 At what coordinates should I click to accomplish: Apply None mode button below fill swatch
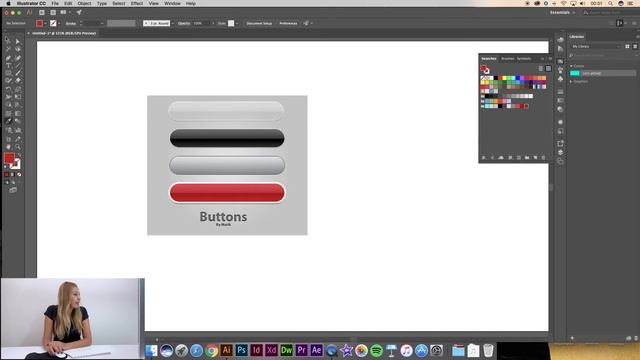19,174
